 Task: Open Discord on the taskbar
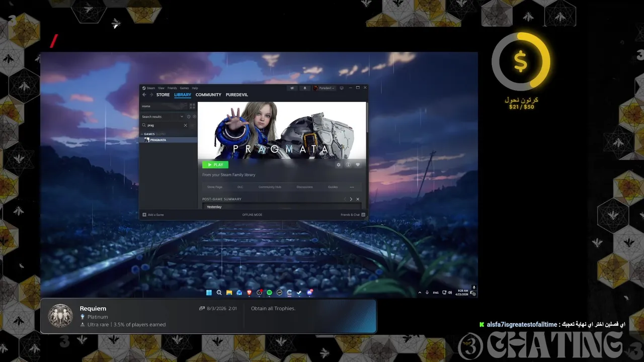coord(309,293)
